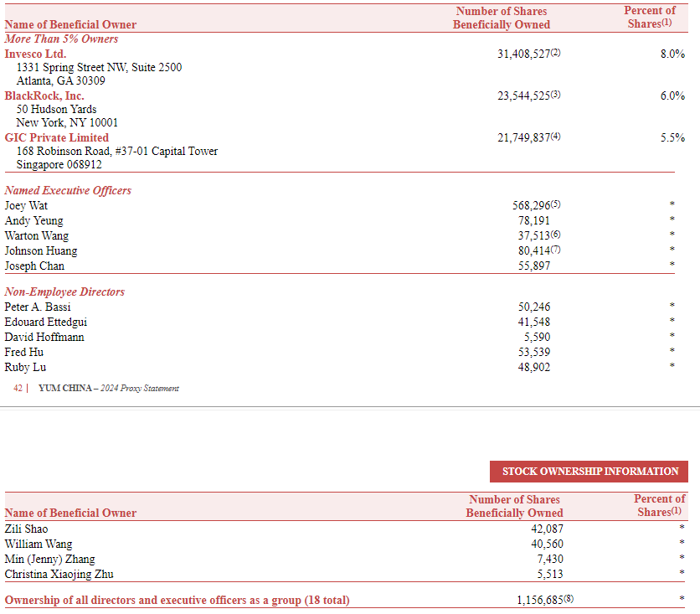Screen dimensions: 700x614
Task: Click the 'Singapore 068912' line
Action: click(x=59, y=165)
